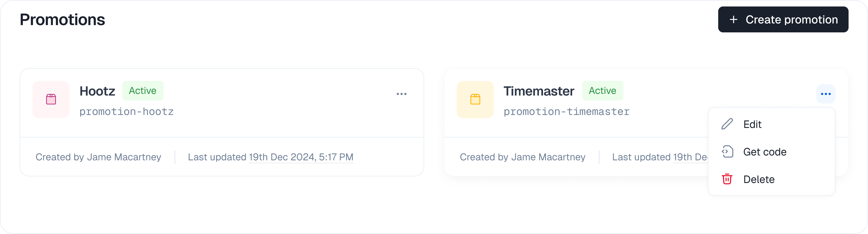Select the promotion-timemaster slug text
868x234 pixels.
click(567, 111)
